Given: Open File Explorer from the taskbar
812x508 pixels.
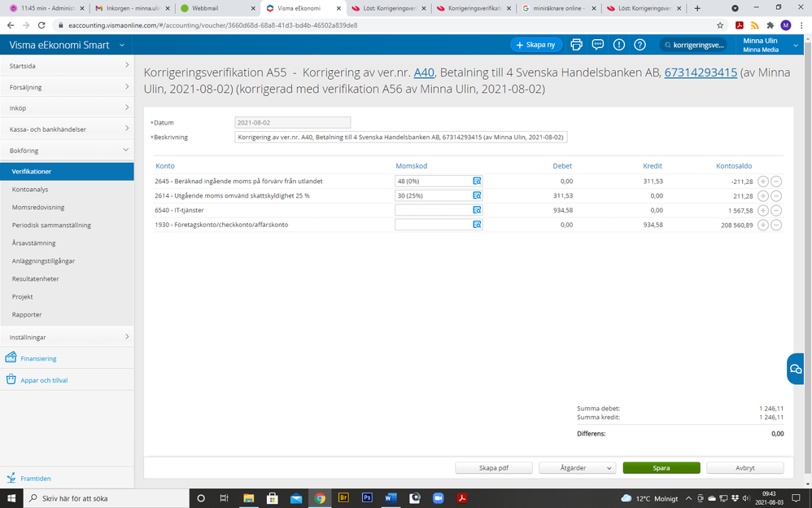Looking at the screenshot, I should 249,497.
